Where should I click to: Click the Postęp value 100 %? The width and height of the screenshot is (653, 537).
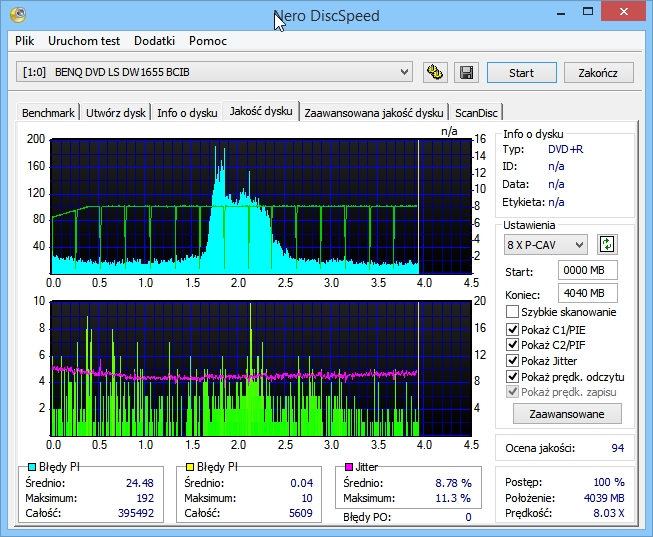609,482
